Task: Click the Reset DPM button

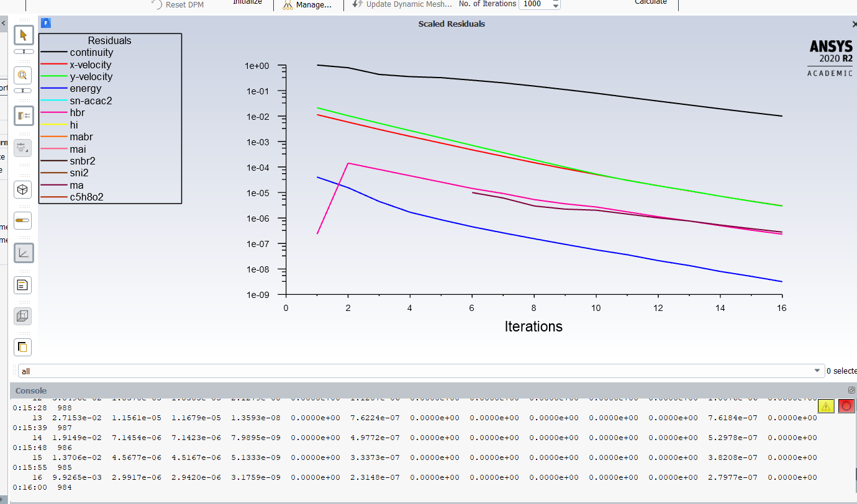Action: click(x=178, y=4)
